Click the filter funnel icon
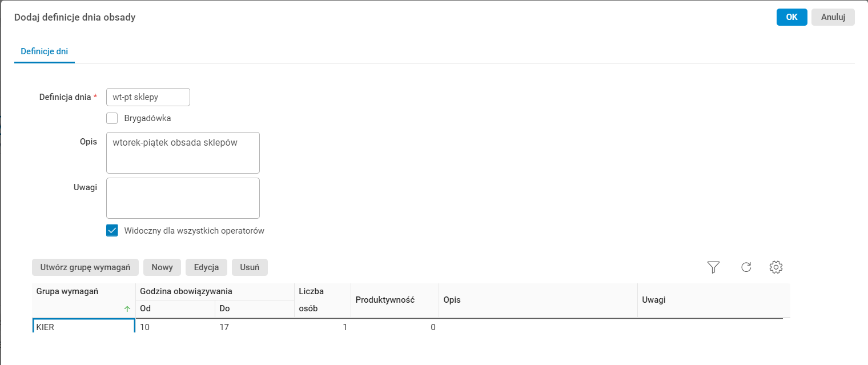Viewport: 868px width, 365px height. pos(713,267)
